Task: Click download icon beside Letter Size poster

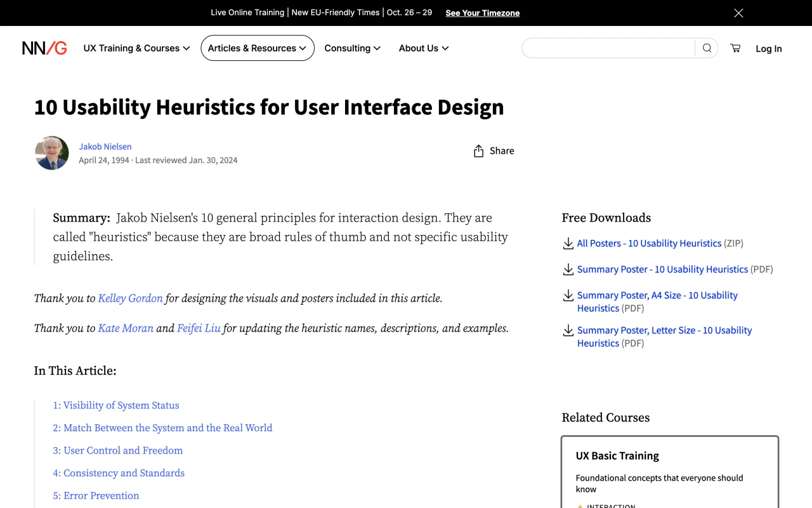Action: coord(568,331)
